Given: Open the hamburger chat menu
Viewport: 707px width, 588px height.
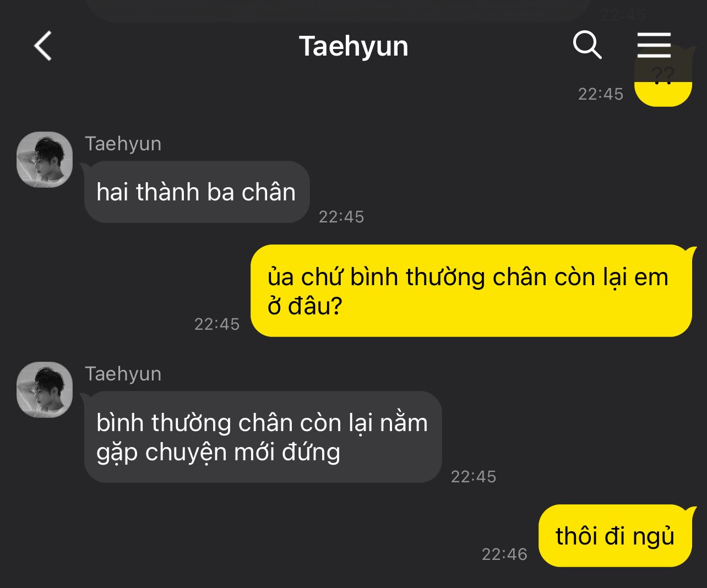Looking at the screenshot, I should [x=654, y=45].
